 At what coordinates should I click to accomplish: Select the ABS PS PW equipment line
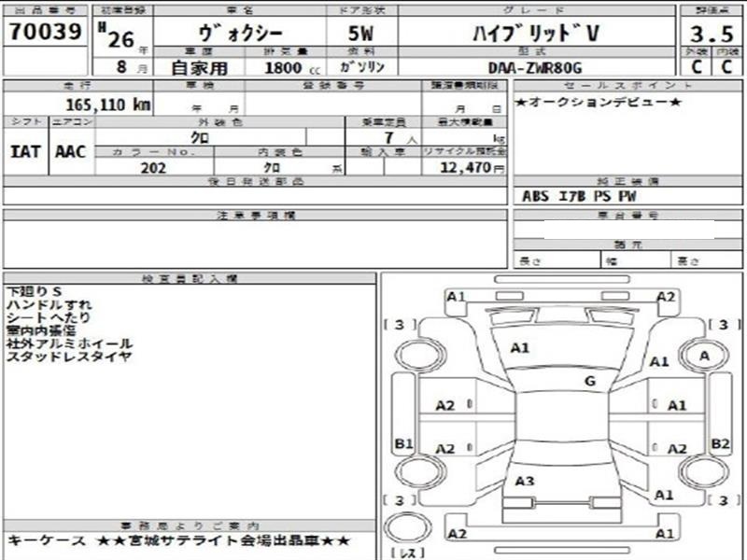[x=579, y=196]
